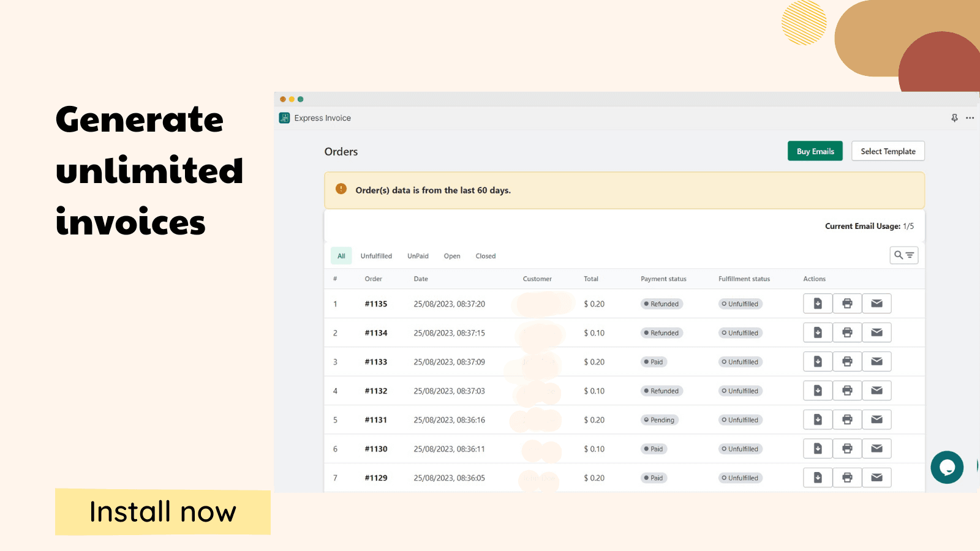980x551 pixels.
Task: Click the Buy Emails button
Action: pyautogui.click(x=815, y=151)
